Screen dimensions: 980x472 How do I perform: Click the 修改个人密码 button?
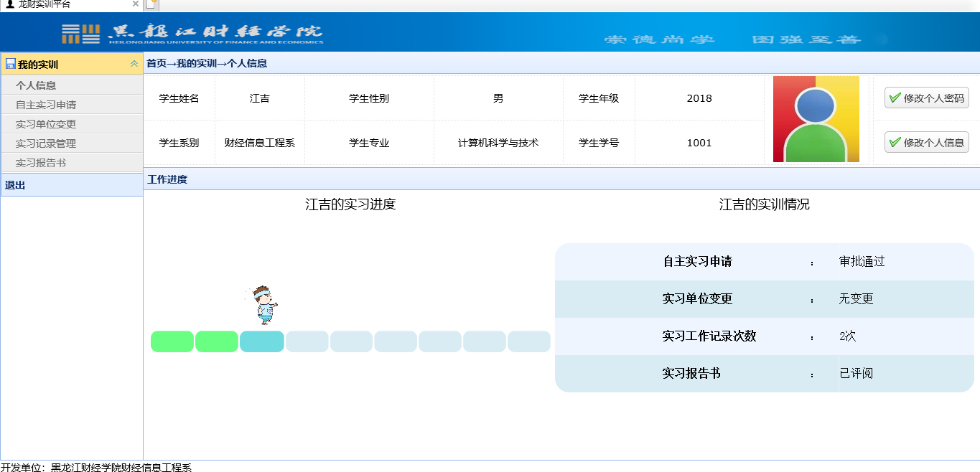tap(926, 98)
